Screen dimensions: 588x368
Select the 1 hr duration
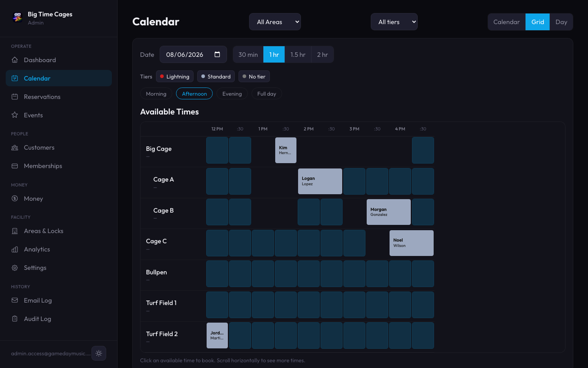click(x=274, y=54)
